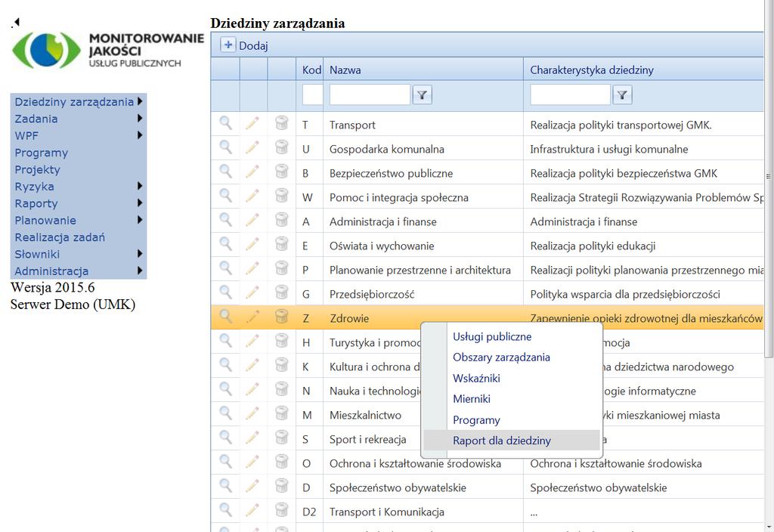Screen dimensions: 774x532
Task: Click Monitorowanie Jakości logo
Action: tap(107, 50)
